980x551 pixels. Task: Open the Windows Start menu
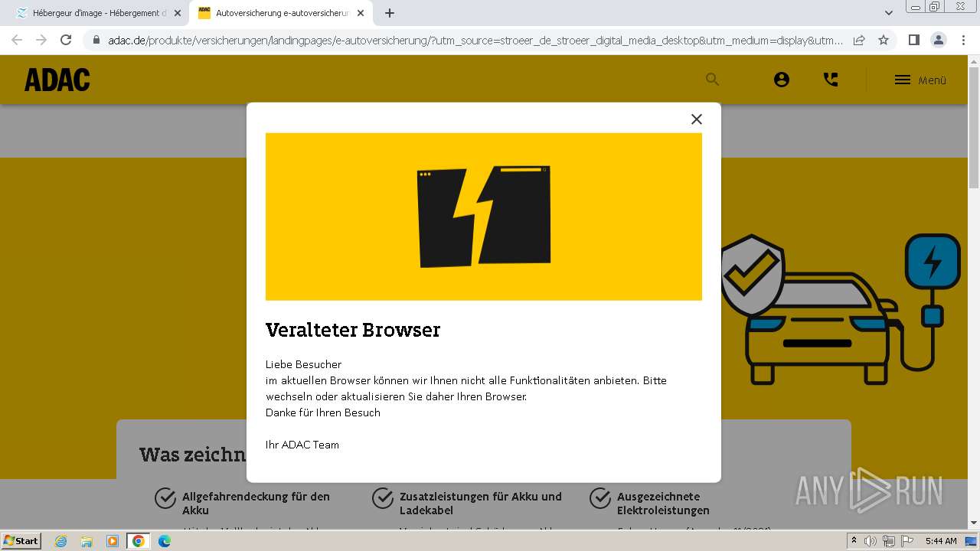pyautogui.click(x=21, y=540)
